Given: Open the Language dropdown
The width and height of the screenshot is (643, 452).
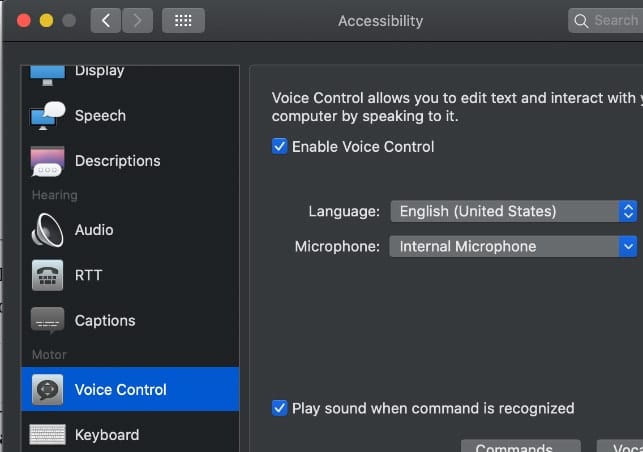Looking at the screenshot, I should click(513, 211).
